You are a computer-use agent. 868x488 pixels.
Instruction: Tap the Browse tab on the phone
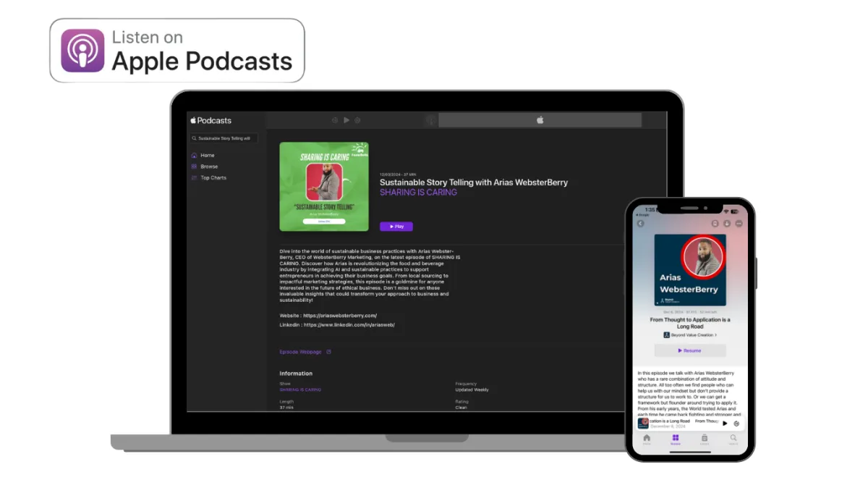(676, 439)
